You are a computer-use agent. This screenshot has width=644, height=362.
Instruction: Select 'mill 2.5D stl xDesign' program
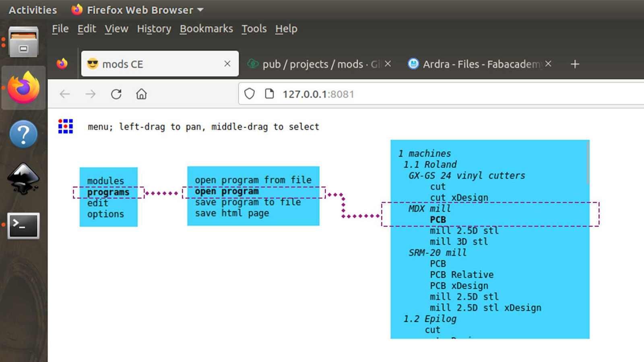[485, 308]
